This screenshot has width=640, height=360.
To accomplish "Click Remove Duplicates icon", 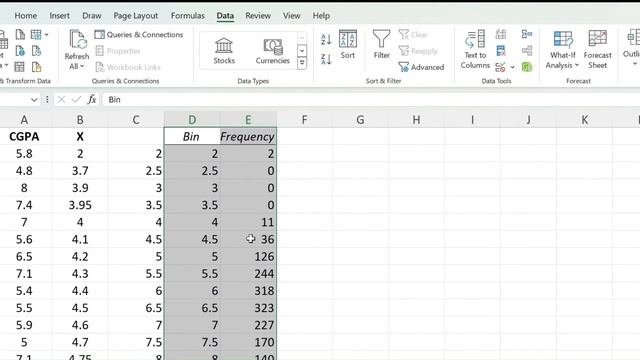I will point(501,51).
